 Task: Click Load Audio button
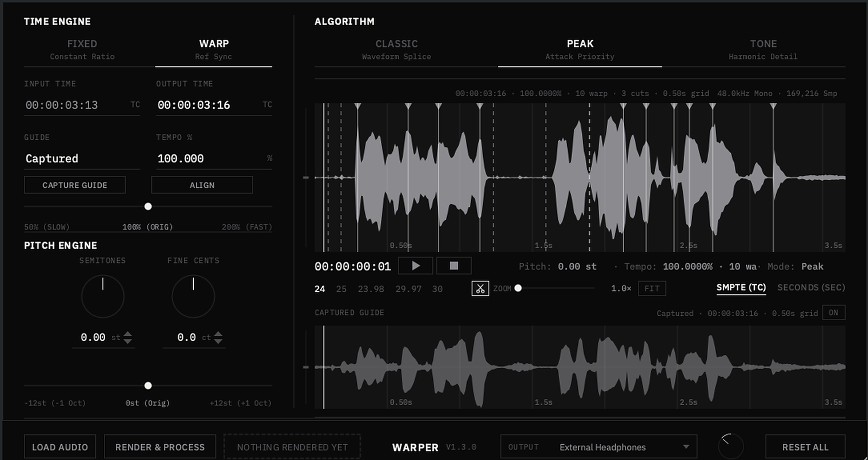coord(60,447)
